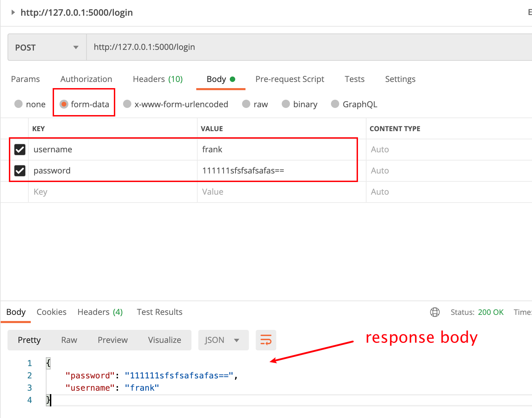Image resolution: width=532 pixels, height=418 pixels.
Task: Click the Auto content type for password
Action: 380,171
